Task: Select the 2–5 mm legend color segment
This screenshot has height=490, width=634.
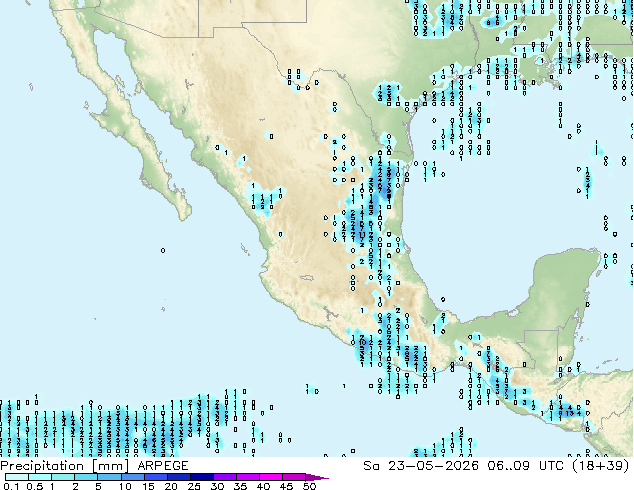Action: click(86, 477)
